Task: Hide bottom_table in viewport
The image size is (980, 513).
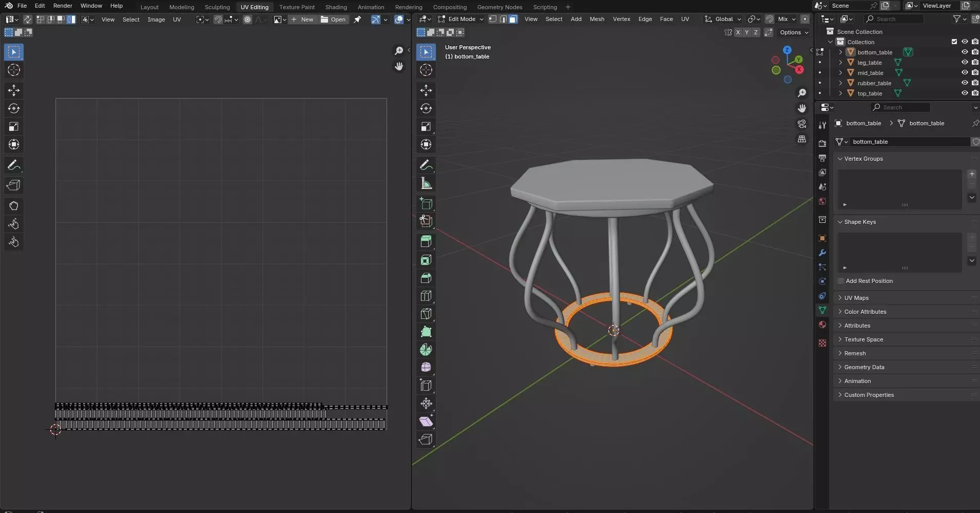Action: pos(965,52)
